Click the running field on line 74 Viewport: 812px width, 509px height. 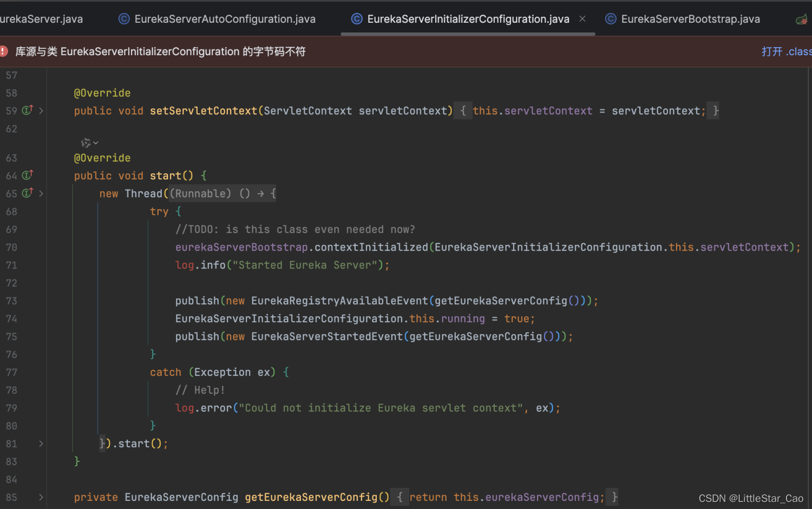click(x=463, y=319)
